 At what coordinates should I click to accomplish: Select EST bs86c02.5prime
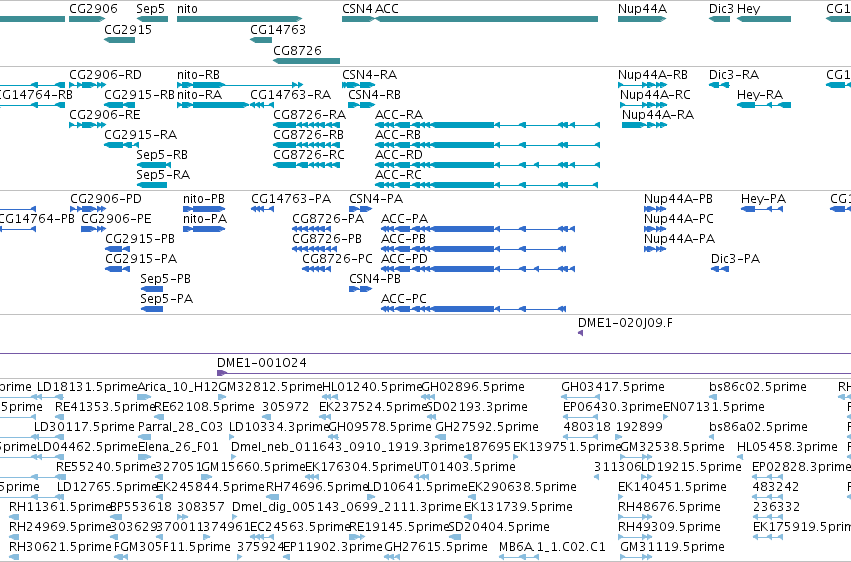[x=758, y=386]
